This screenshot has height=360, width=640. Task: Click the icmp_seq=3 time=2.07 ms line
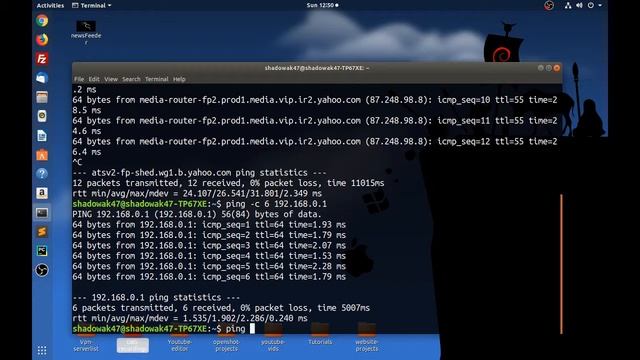click(209, 245)
